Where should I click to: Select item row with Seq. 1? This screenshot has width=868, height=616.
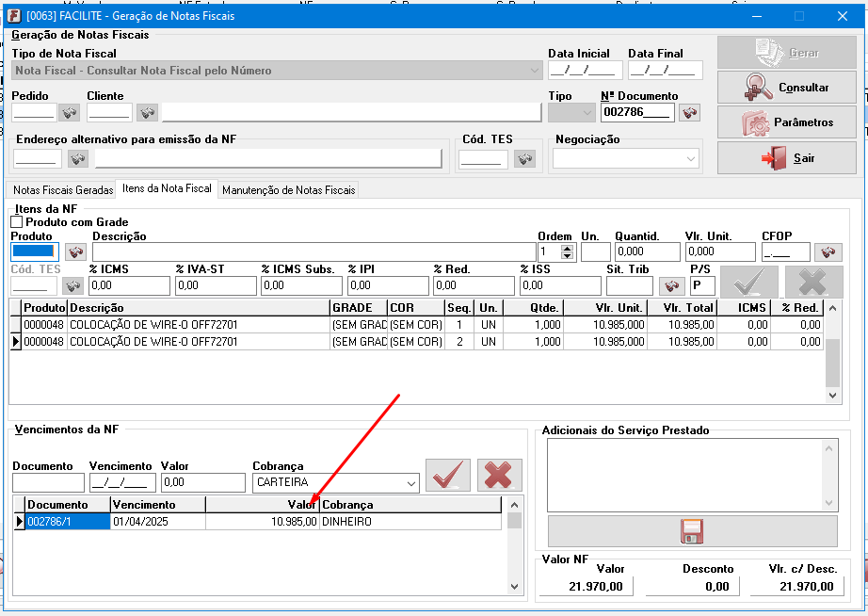416,325
